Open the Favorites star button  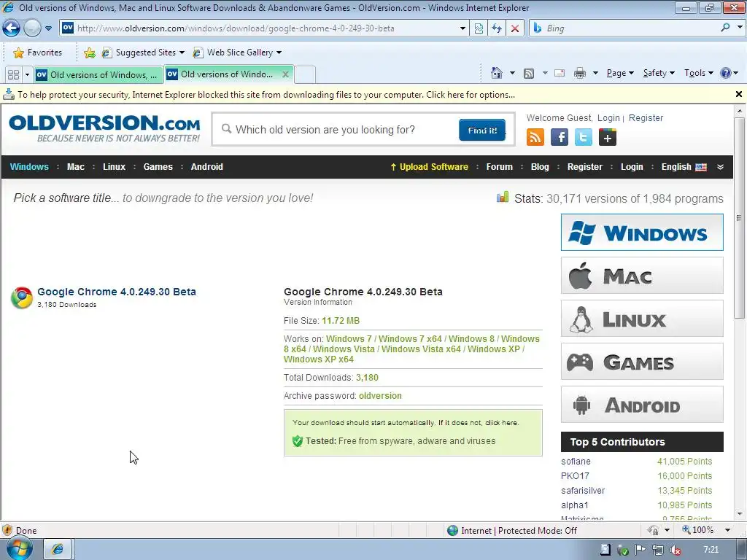[38, 52]
